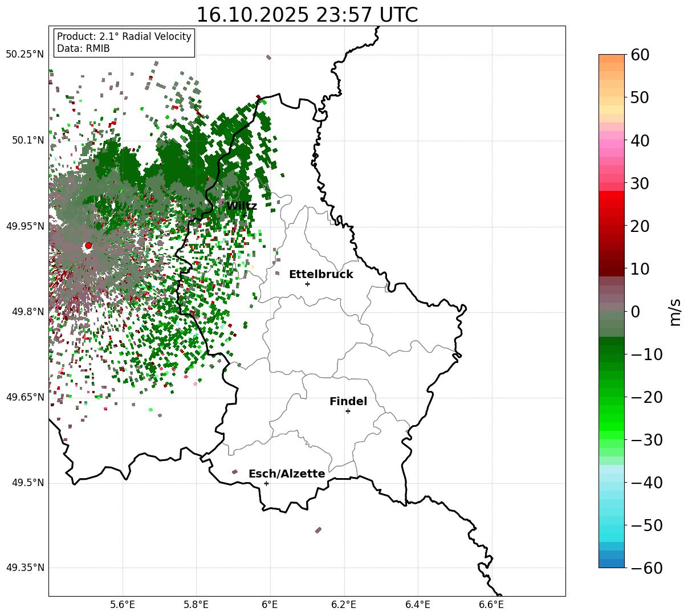The image size is (688, 616).
Task: Click the 50.25°N latitude label
Action: click(25, 55)
